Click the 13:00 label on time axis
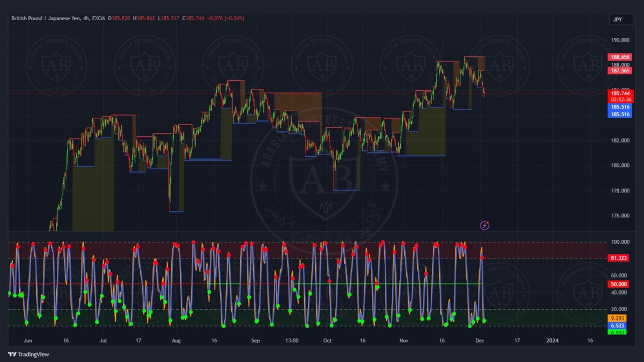 292,341
